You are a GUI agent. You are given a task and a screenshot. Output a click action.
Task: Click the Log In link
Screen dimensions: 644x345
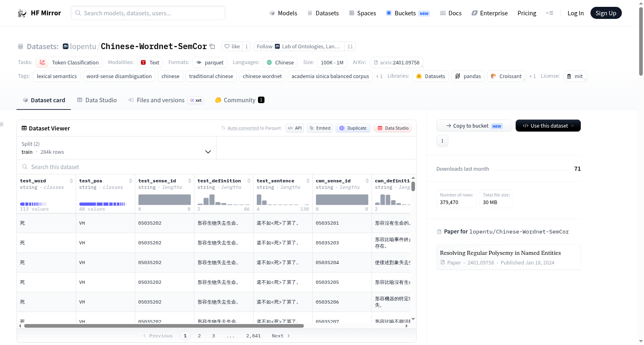(576, 13)
